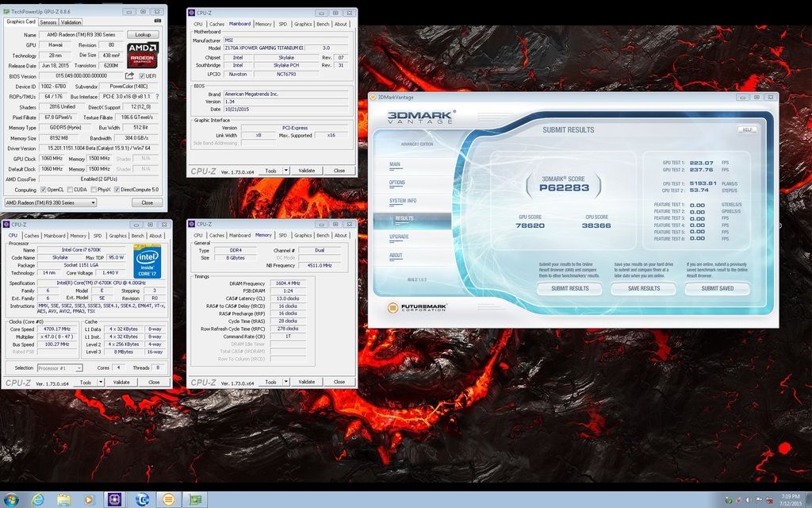Viewport: 812px width, 508px height.
Task: Open the AMD Radeon R9 390 GPU dropdown
Action: (x=51, y=202)
